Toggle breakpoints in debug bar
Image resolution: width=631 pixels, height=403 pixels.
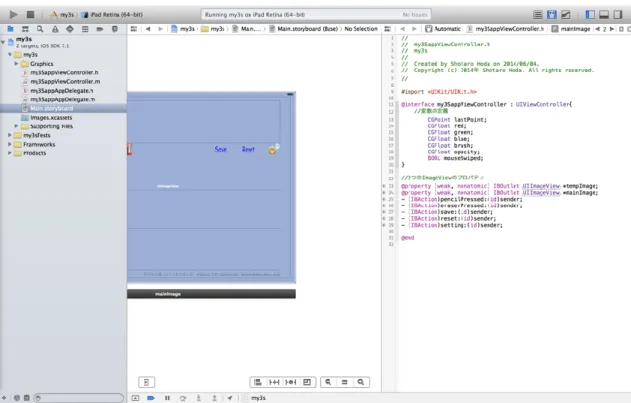click(x=151, y=398)
